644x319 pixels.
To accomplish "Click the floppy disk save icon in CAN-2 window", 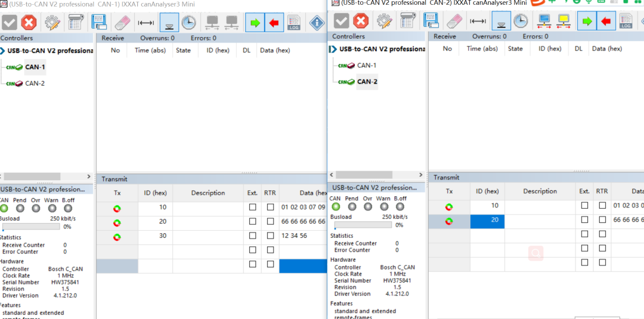I will [x=431, y=20].
